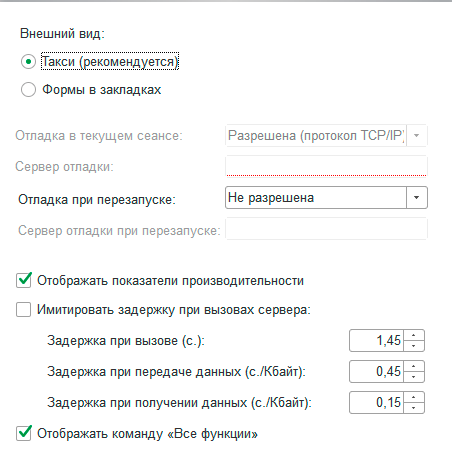Open the Отладка при перезапуске dropdown arrow
The height and width of the screenshot is (458, 452).
click(416, 198)
